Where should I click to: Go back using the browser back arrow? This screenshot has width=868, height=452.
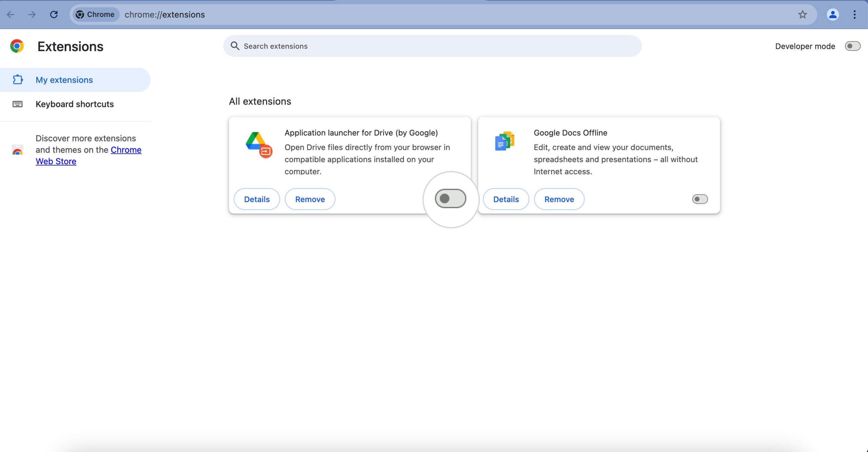[x=11, y=15]
